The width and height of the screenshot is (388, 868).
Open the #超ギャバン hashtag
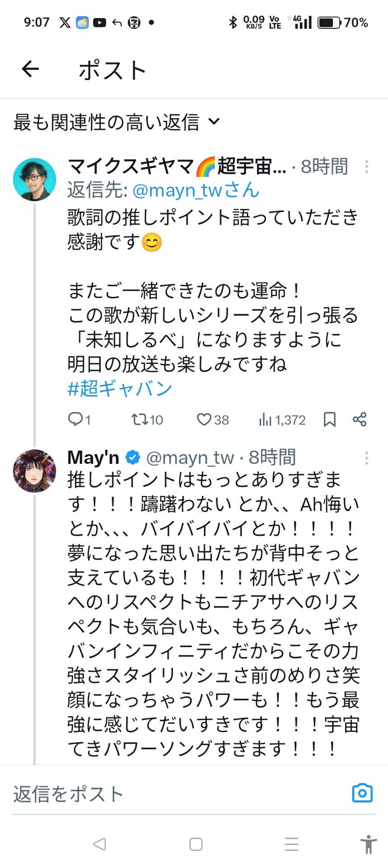point(120,388)
